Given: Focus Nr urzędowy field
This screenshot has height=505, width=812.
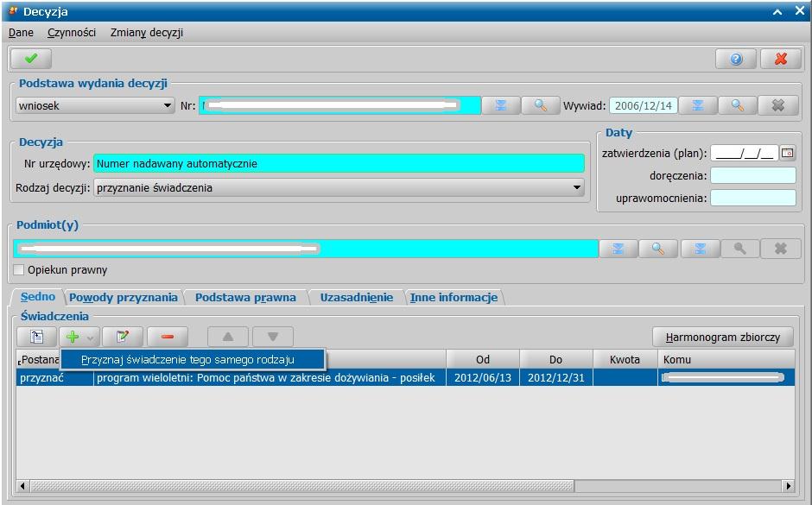Looking at the screenshot, I should [339, 163].
